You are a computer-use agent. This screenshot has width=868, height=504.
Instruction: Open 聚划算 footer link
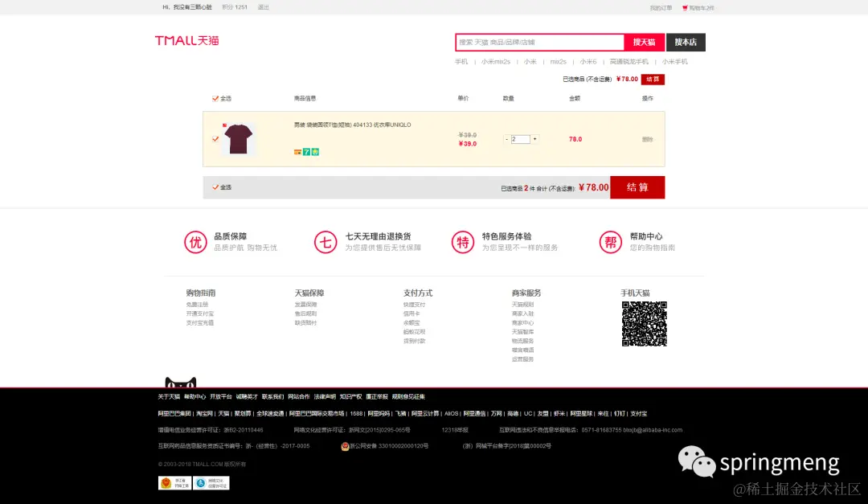click(x=243, y=414)
